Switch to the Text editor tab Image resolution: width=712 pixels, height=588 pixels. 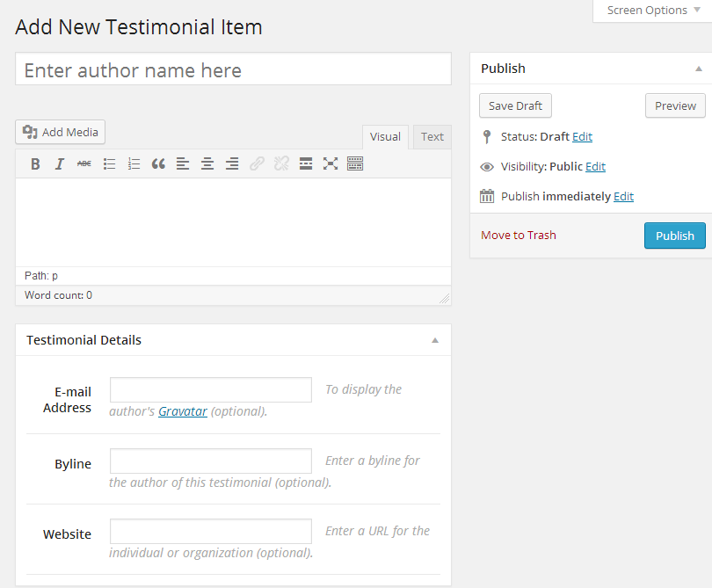[432, 136]
